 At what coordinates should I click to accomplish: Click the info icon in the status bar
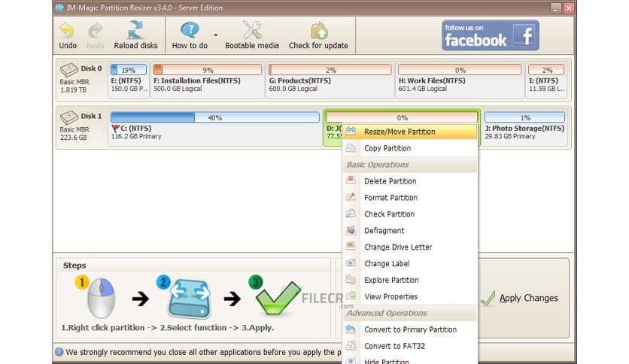(59, 352)
